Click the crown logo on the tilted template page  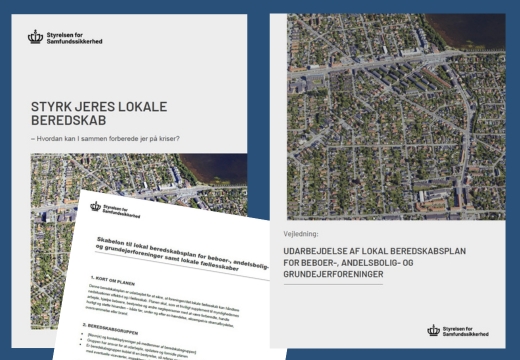click(x=96, y=206)
